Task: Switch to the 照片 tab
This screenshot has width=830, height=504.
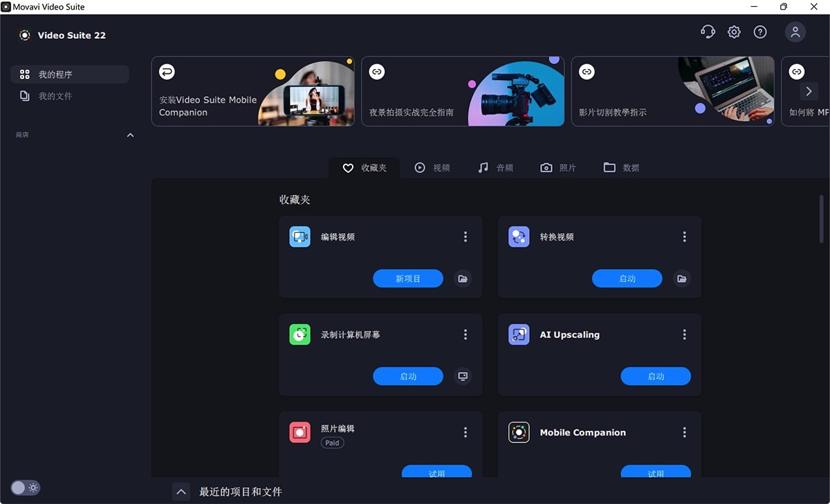Action: pyautogui.click(x=558, y=168)
